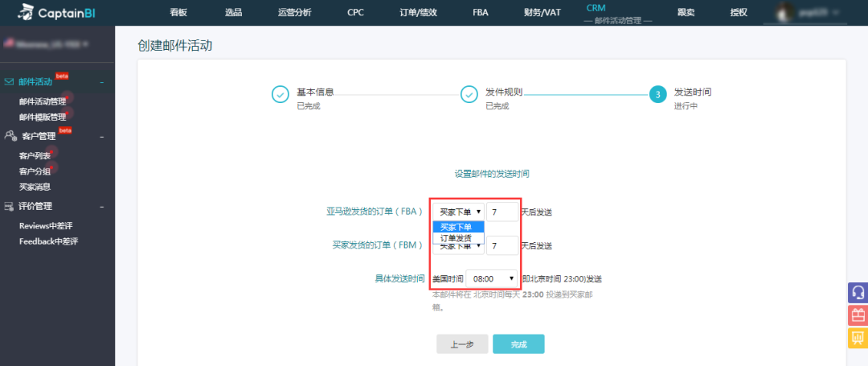
Task: Click the 创建邮件活动 page title
Action: 175,46
